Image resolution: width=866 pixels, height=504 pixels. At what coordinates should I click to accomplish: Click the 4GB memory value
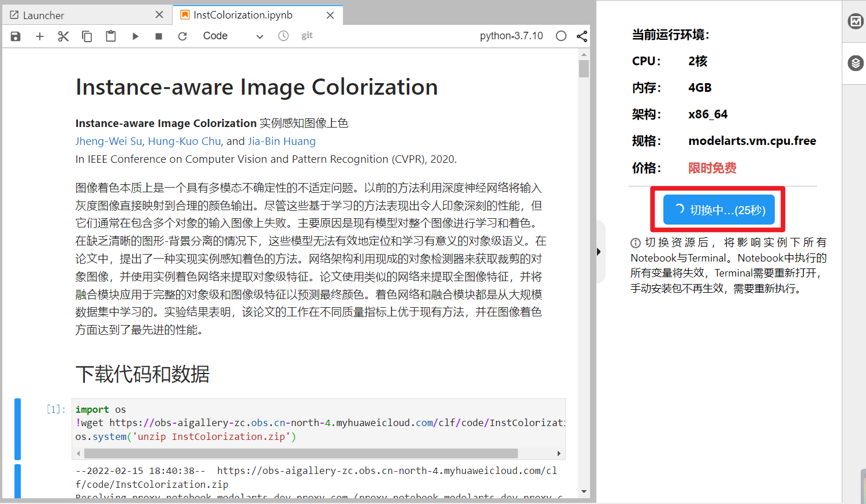click(x=700, y=88)
